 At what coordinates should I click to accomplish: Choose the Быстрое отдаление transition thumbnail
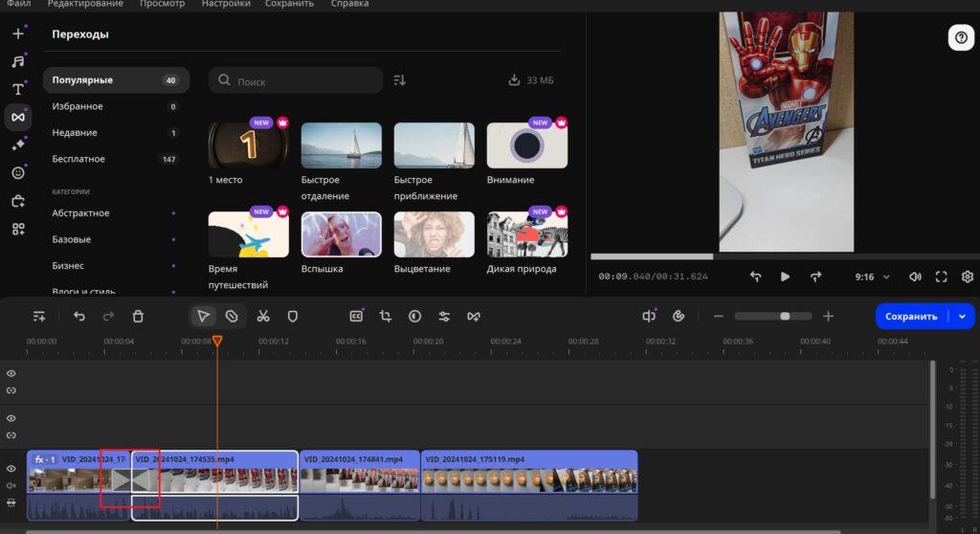(342, 145)
